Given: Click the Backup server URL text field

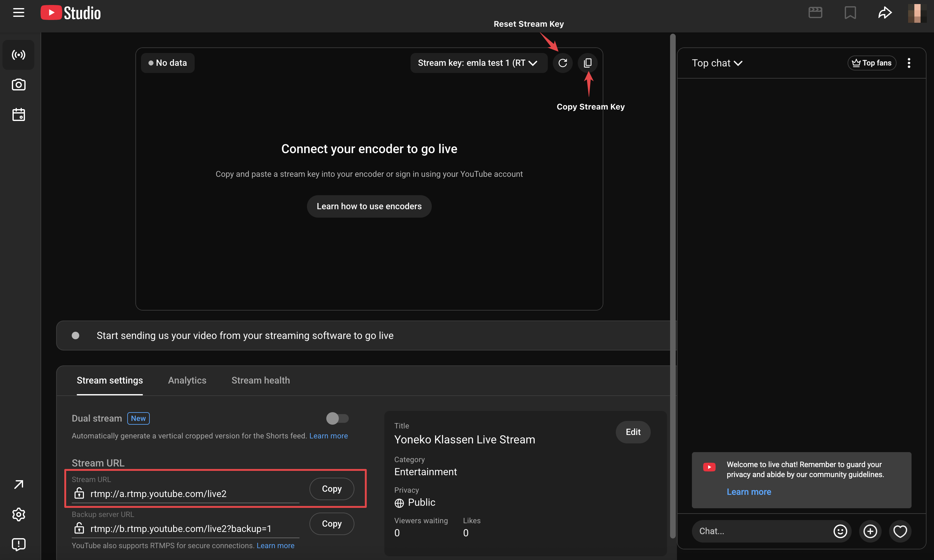Looking at the screenshot, I should [185, 529].
